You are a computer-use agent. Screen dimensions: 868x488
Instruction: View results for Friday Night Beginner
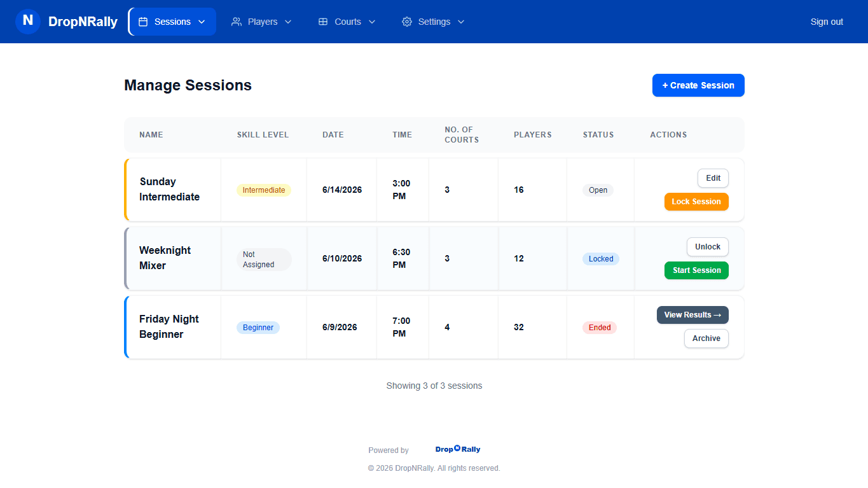click(692, 315)
